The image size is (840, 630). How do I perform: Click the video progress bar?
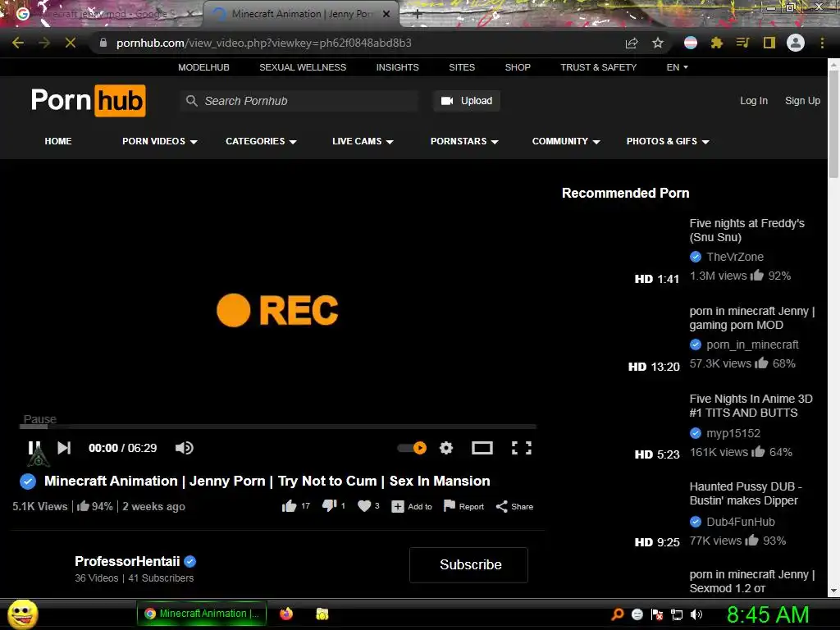[277, 427]
